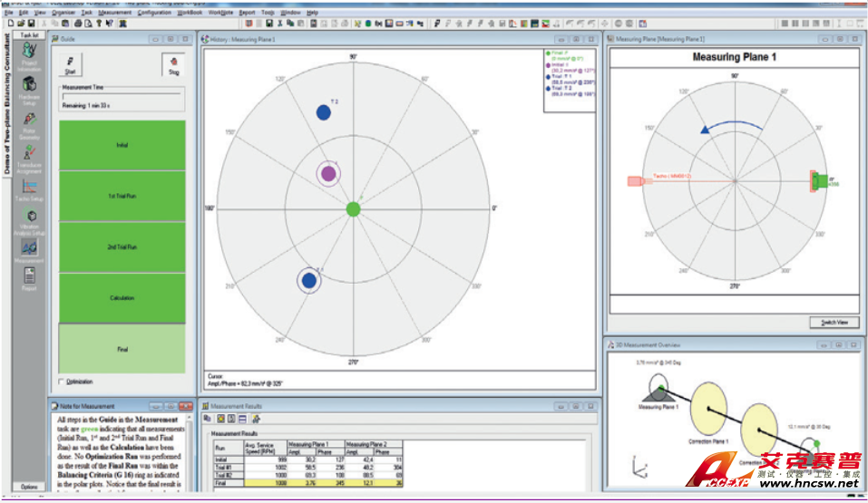
Task: Select the Rotor Geometry task icon
Action: click(28, 120)
